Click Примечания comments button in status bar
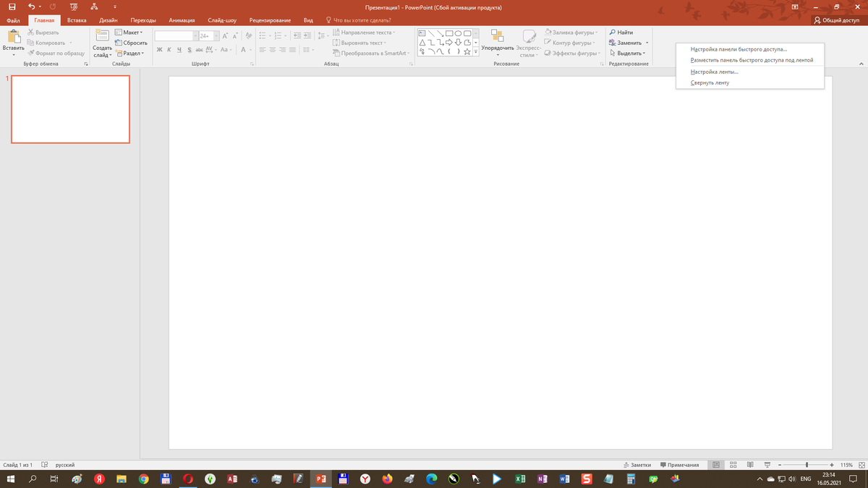 click(679, 465)
